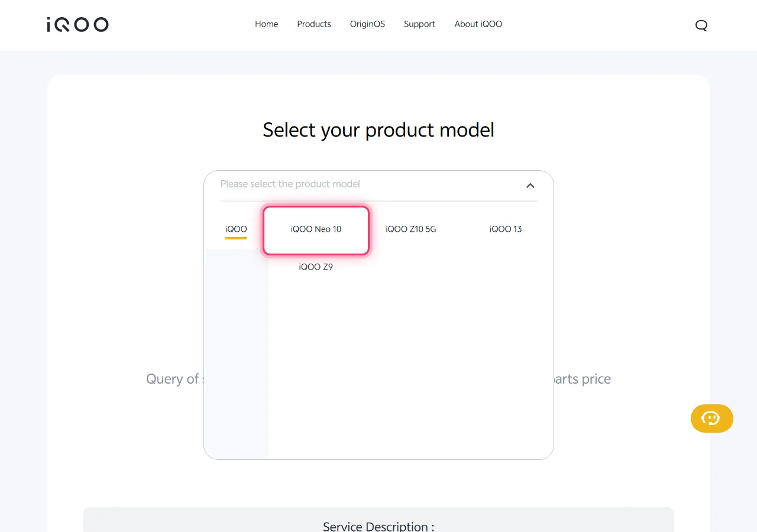Image resolution: width=757 pixels, height=532 pixels.
Task: Choose iQOO Z10 5G model
Action: click(410, 229)
